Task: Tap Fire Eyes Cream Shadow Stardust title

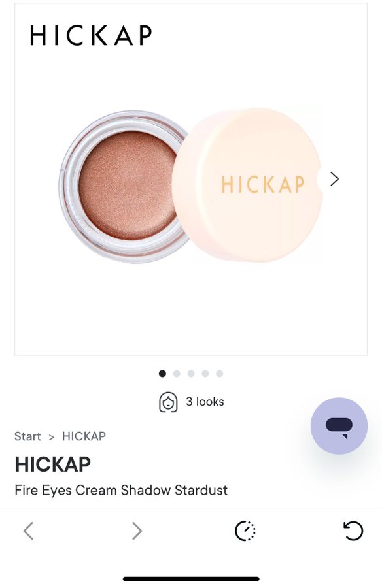Action: click(x=121, y=490)
